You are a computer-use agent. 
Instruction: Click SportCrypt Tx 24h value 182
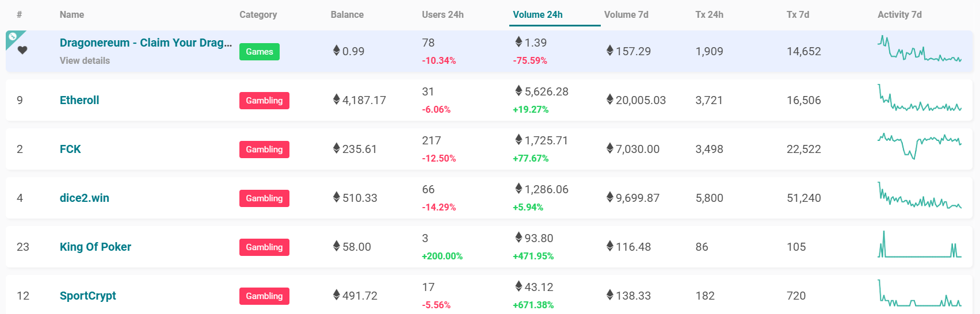705,296
